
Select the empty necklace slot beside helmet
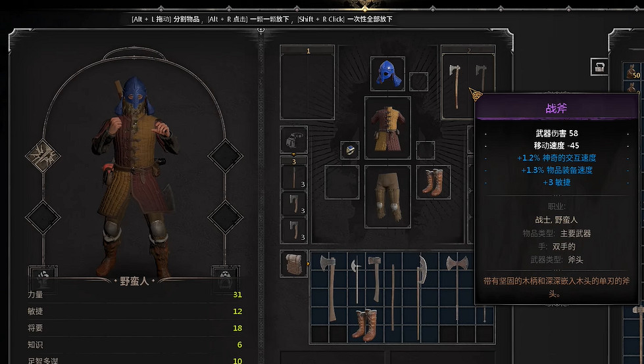pos(418,81)
